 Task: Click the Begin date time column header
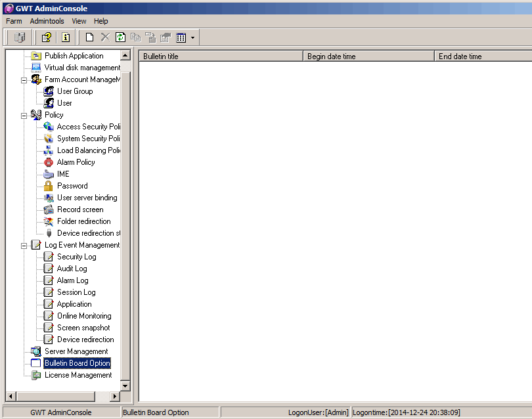(368, 56)
